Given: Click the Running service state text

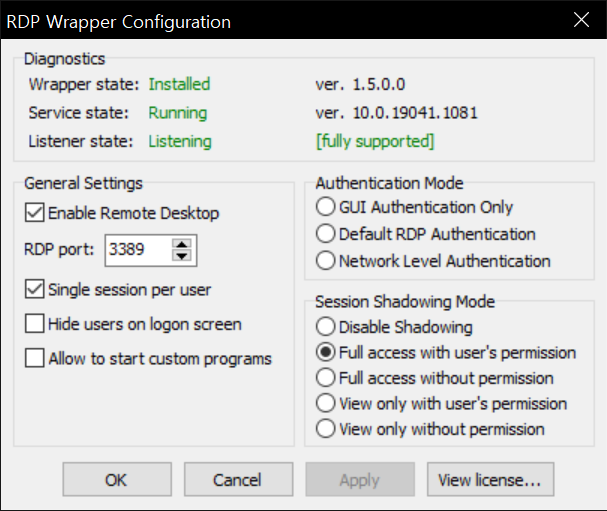Looking at the screenshot, I should (178, 113).
